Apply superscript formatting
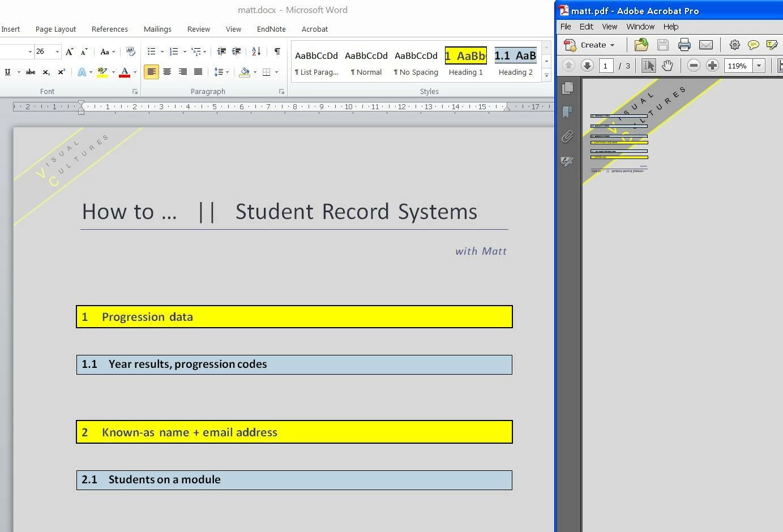The image size is (783, 532). pos(61,72)
